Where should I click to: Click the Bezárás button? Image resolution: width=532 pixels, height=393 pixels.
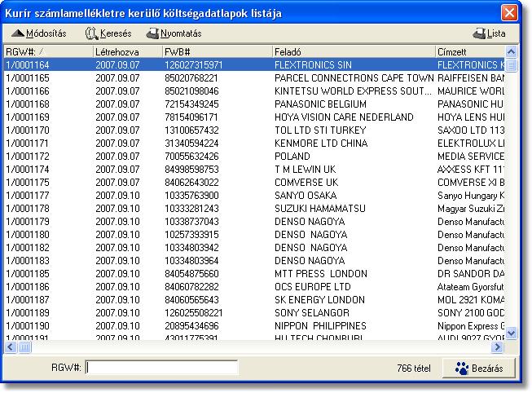(479, 369)
